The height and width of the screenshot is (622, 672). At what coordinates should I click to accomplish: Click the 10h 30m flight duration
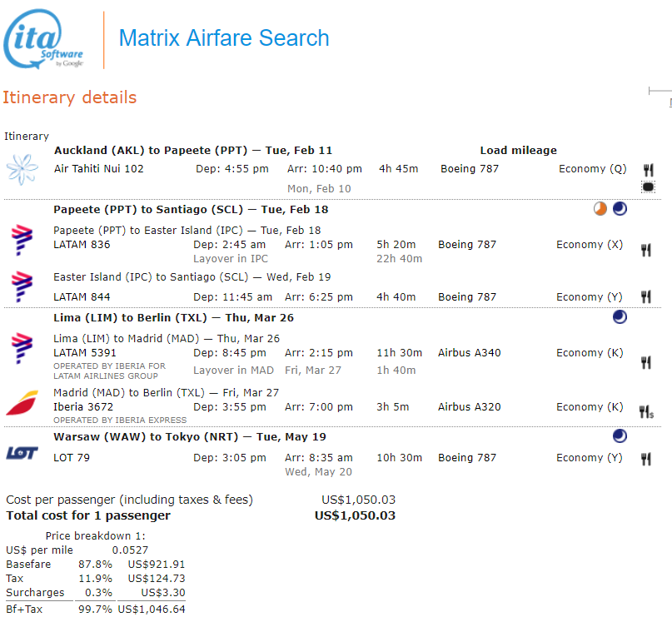coord(399,458)
